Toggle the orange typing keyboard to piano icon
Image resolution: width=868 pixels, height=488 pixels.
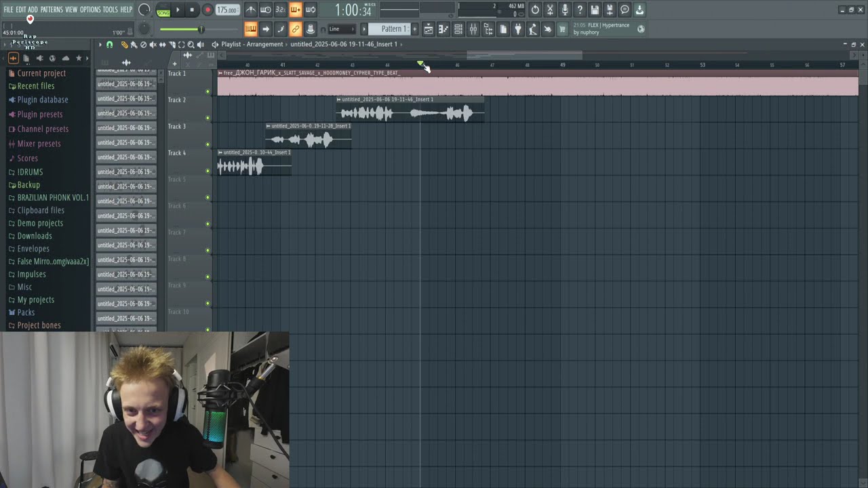(x=251, y=29)
